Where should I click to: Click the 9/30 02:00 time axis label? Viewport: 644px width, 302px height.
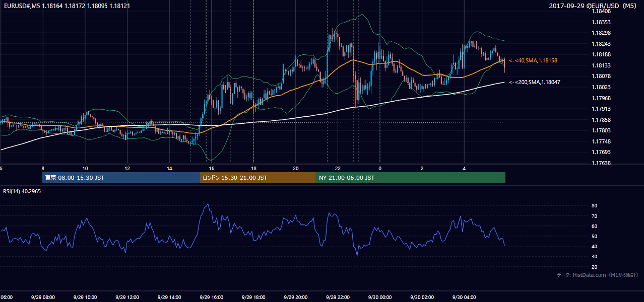pos(421,297)
